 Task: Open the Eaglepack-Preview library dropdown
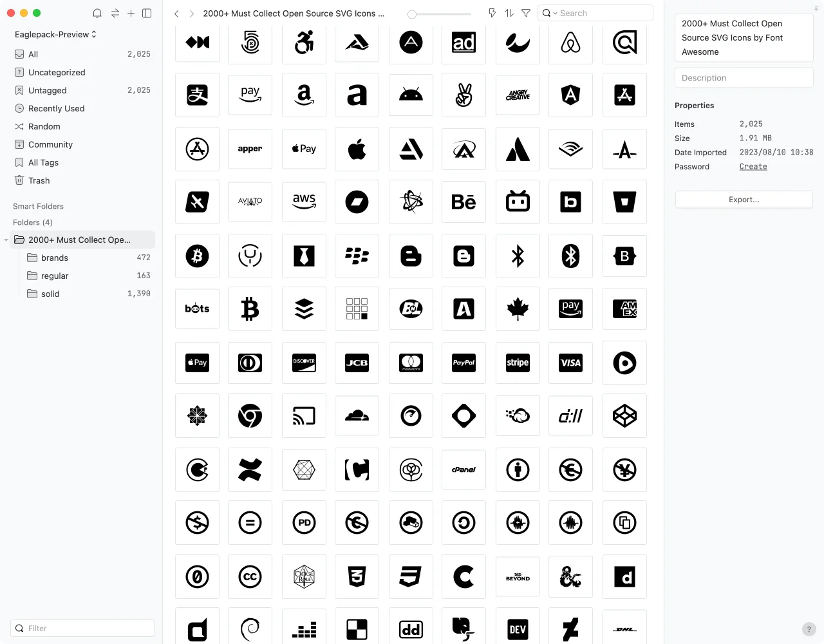(55, 34)
